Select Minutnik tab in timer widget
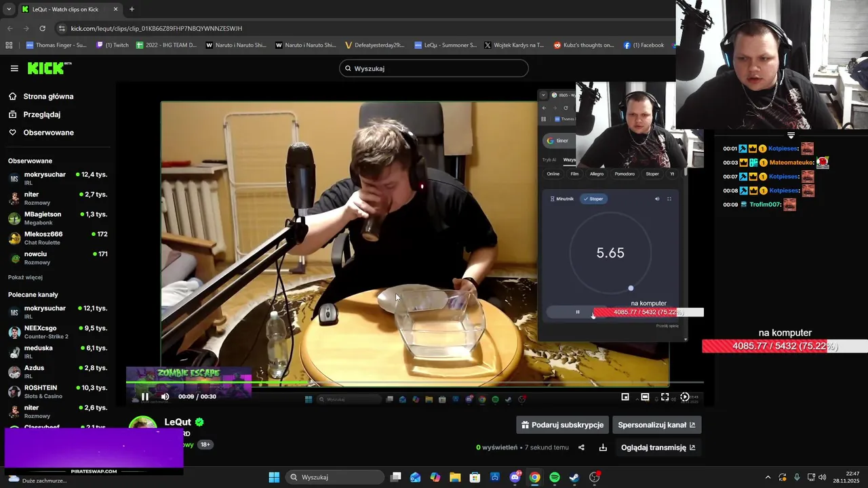Screen dimensions: 868x488 click(562, 199)
